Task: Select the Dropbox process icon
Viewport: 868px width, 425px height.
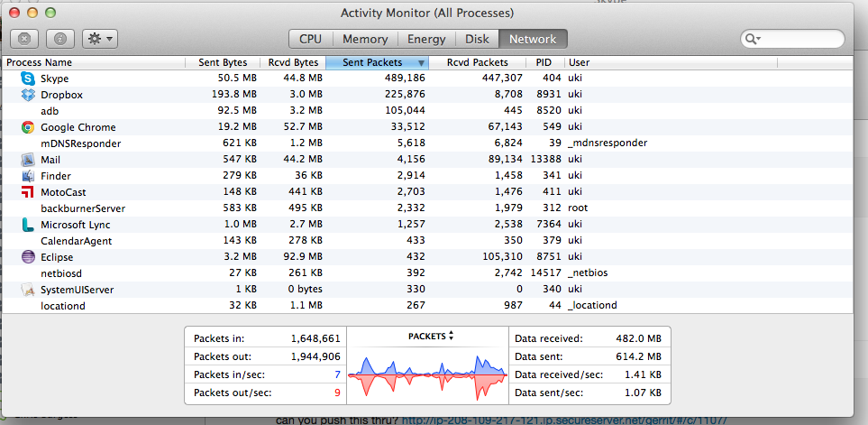Action: [28, 95]
